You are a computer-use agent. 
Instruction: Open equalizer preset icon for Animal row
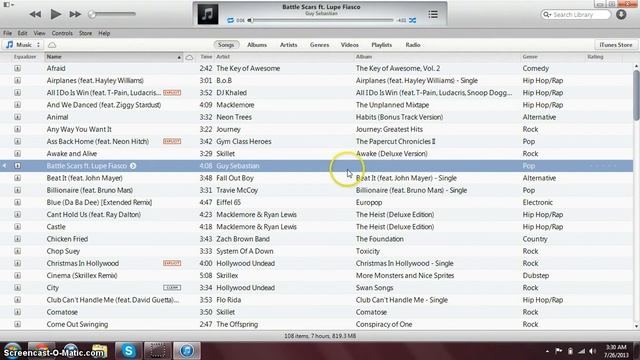pos(18,117)
